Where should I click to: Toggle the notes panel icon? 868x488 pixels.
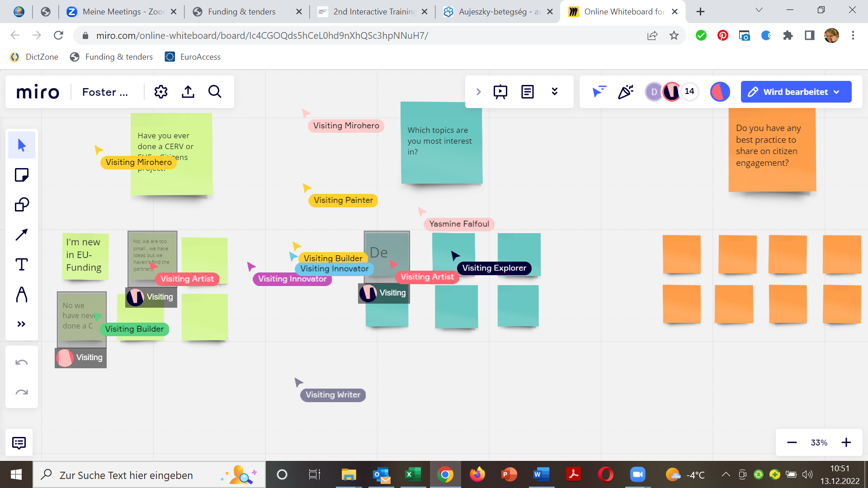click(528, 92)
